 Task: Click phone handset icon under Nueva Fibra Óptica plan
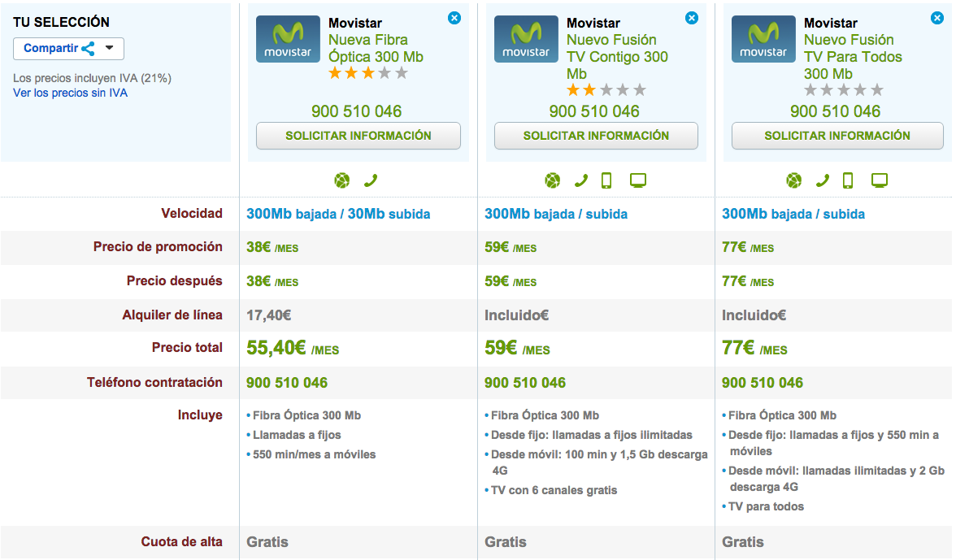pyautogui.click(x=371, y=180)
